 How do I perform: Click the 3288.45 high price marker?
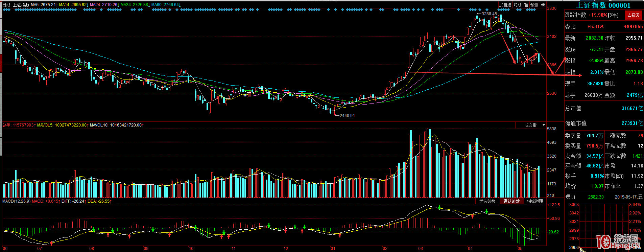click(x=489, y=14)
